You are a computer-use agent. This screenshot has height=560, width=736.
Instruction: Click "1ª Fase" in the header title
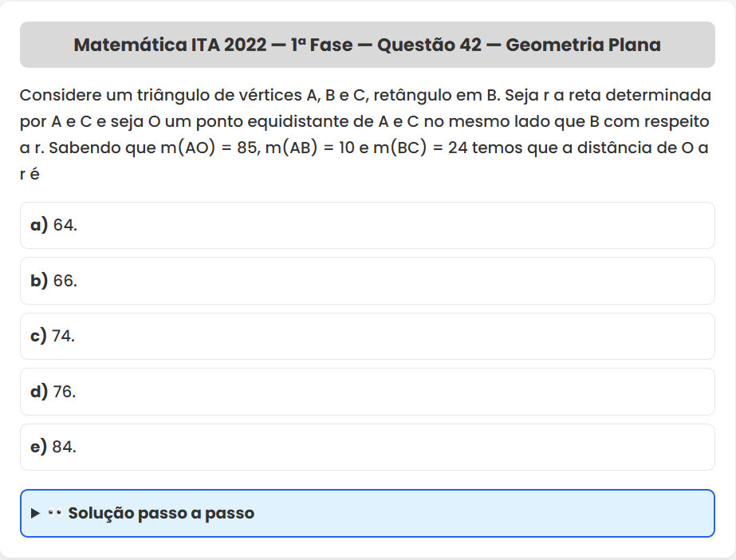[321, 45]
